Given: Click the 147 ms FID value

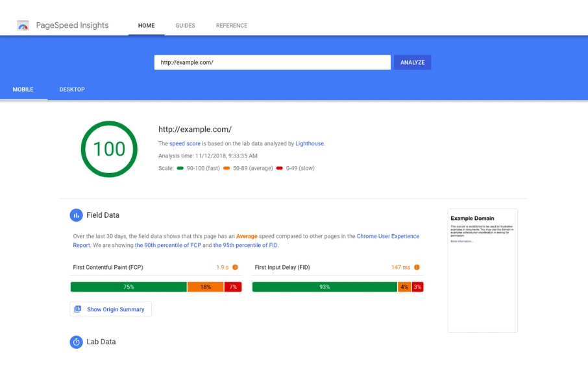Looking at the screenshot, I should click(x=401, y=267).
